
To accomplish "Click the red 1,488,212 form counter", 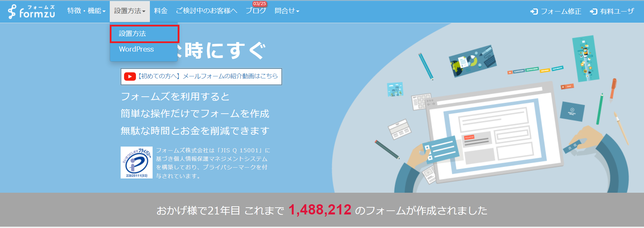I will pos(320,210).
